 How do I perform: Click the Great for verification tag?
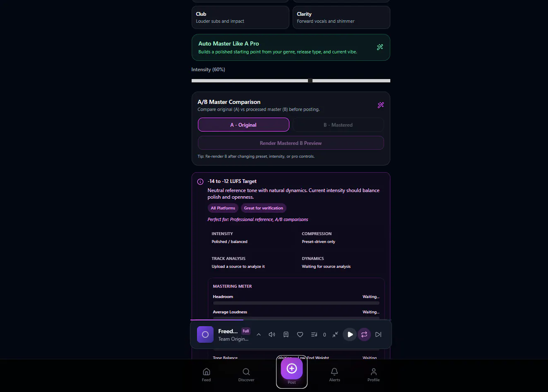tap(264, 208)
